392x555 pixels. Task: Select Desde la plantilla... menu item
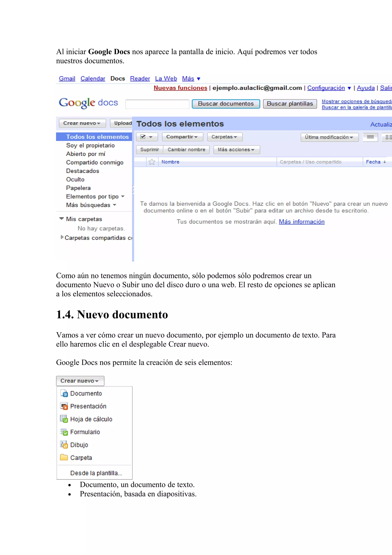96,473
